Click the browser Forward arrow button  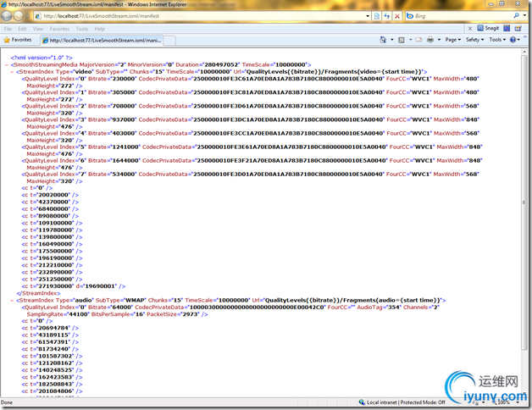point(19,15)
